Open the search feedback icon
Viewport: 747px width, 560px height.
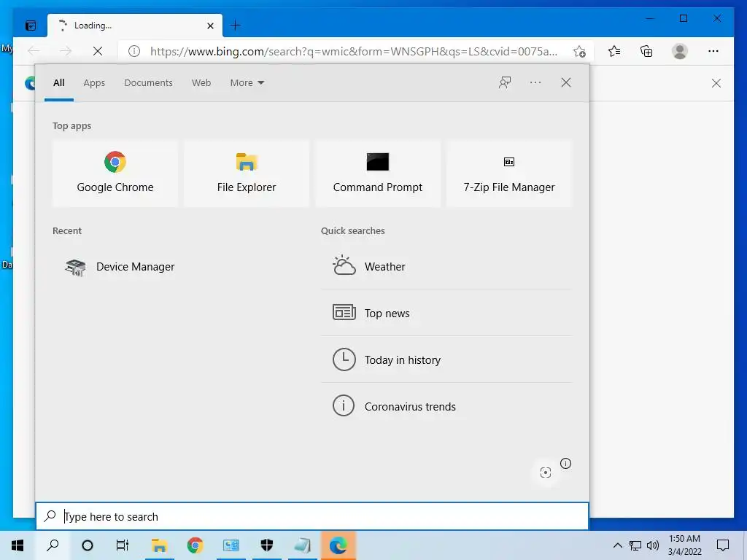(505, 82)
